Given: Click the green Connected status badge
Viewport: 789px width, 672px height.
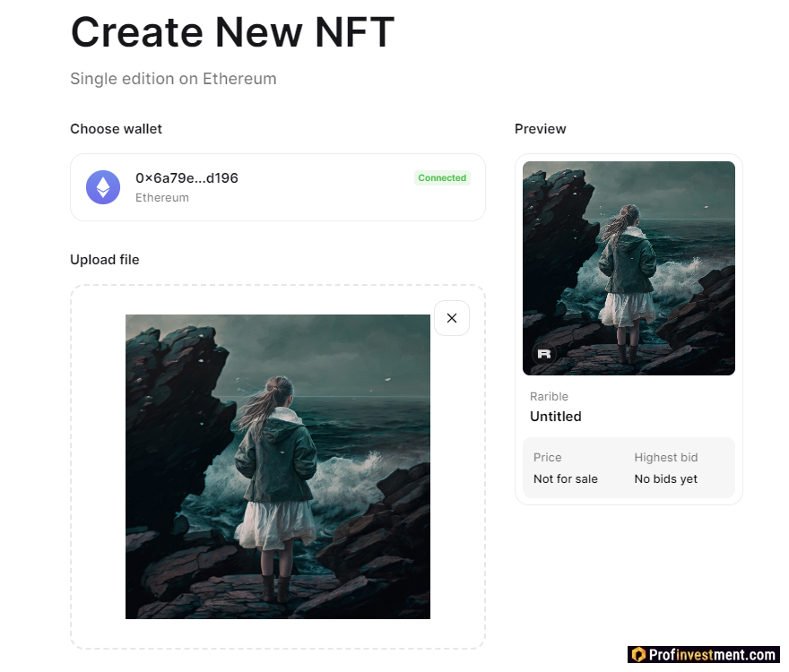Looking at the screenshot, I should 442,178.
